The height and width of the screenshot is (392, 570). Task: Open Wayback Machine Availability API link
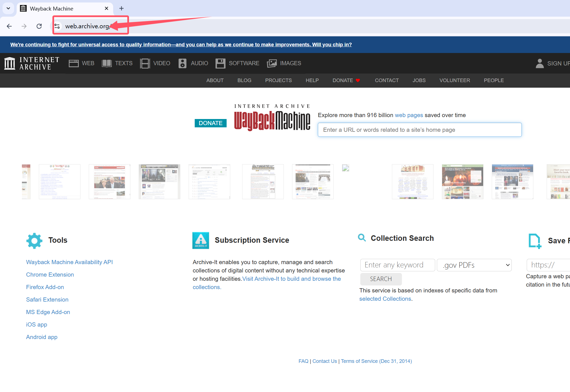69,262
